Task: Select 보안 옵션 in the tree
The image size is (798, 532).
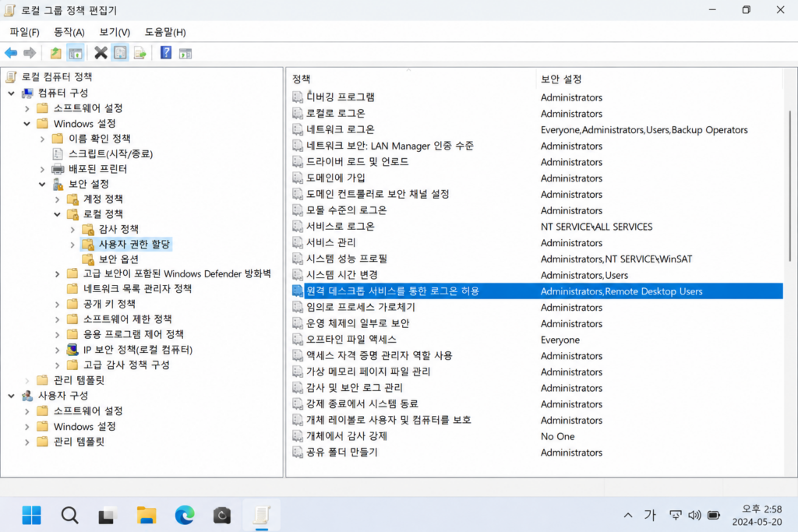Action: tap(118, 259)
